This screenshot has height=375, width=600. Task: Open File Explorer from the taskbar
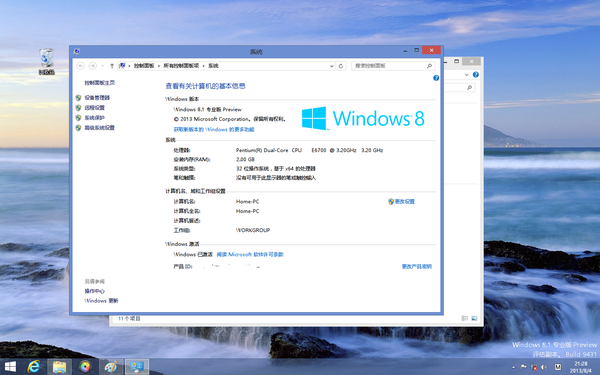pyautogui.click(x=59, y=367)
